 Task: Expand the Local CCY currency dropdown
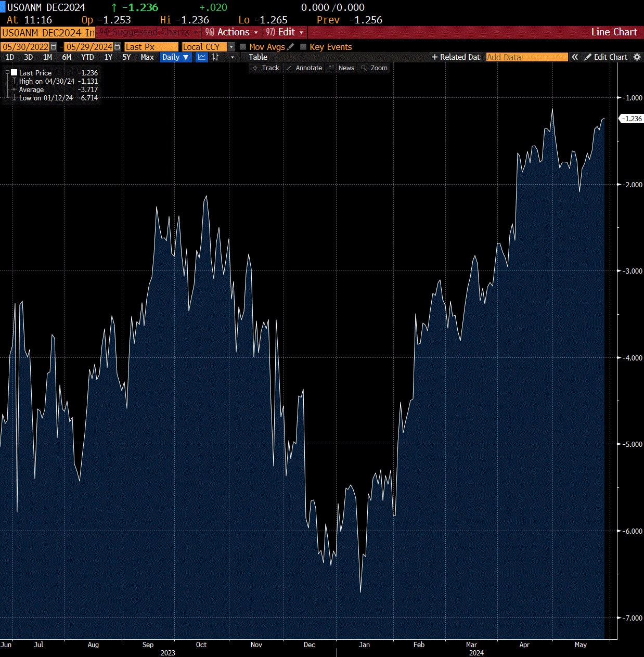[x=231, y=47]
